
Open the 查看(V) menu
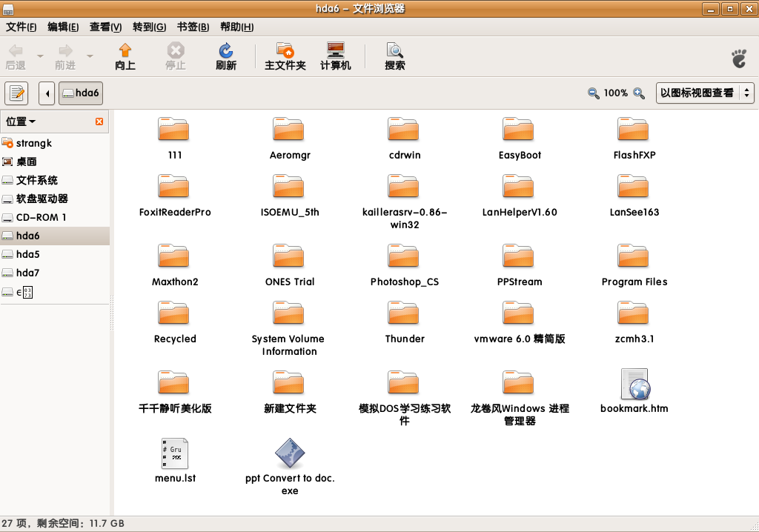105,27
